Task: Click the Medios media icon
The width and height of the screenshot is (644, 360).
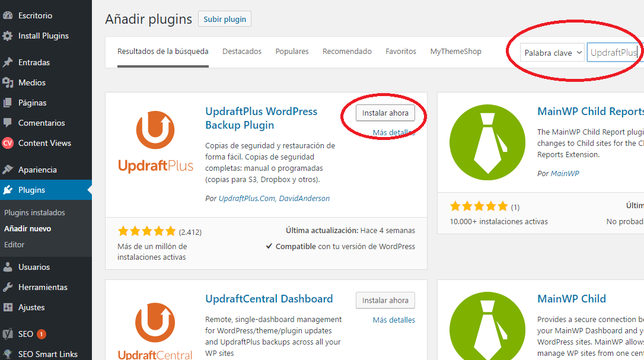Action: [x=7, y=82]
